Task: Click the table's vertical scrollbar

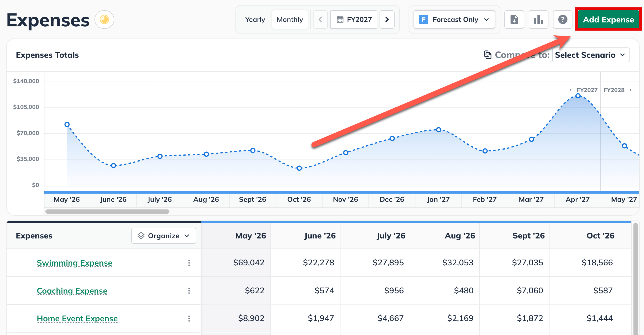Action: pos(636,278)
